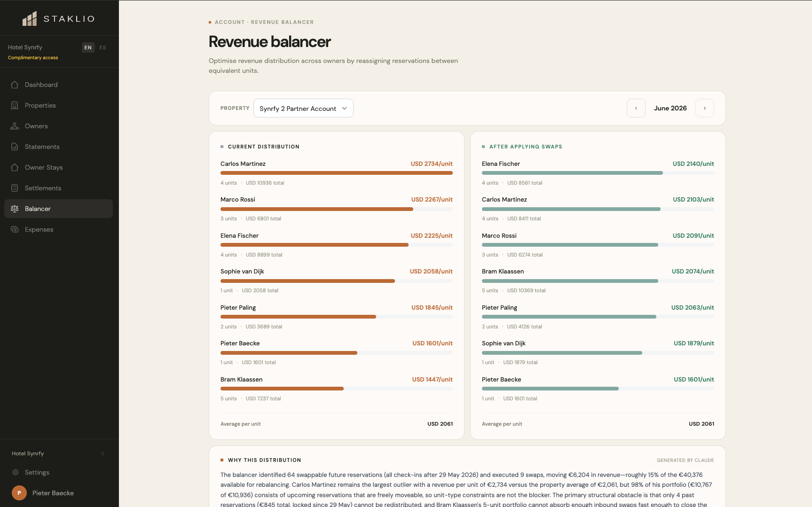Click the Hotel Synrfy name at sidebar top

(25, 47)
